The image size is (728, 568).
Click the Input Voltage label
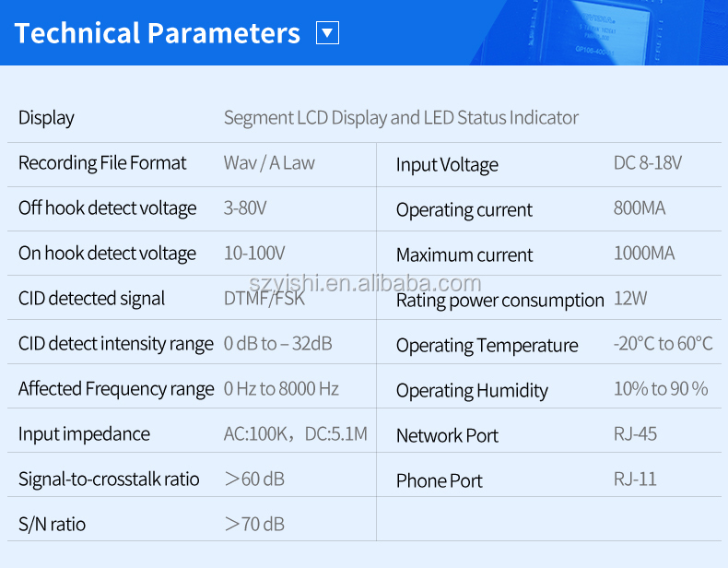point(447,165)
